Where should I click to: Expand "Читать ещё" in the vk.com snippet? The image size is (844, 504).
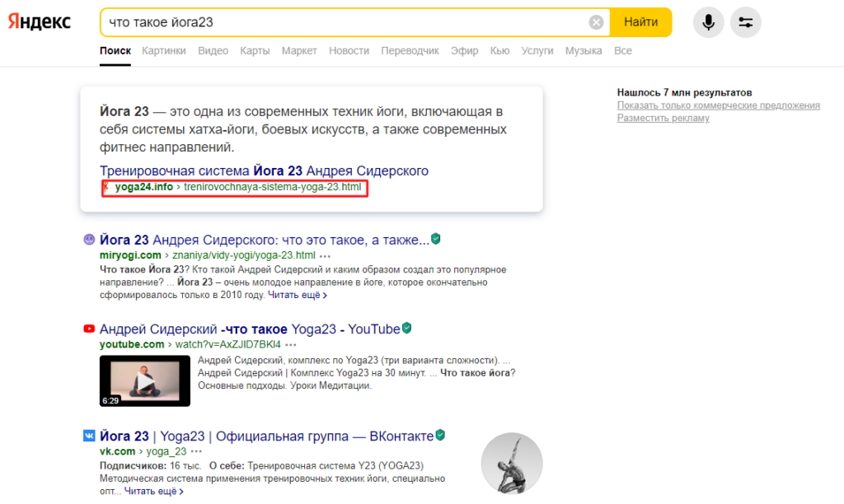click(154, 491)
